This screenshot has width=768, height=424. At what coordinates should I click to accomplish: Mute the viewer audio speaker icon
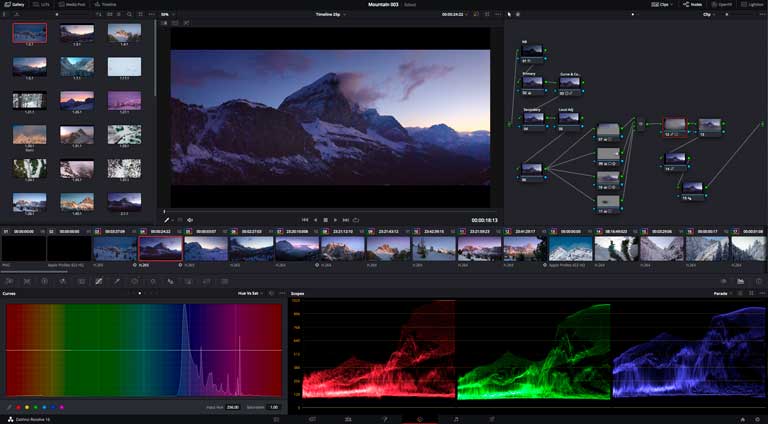(x=190, y=219)
